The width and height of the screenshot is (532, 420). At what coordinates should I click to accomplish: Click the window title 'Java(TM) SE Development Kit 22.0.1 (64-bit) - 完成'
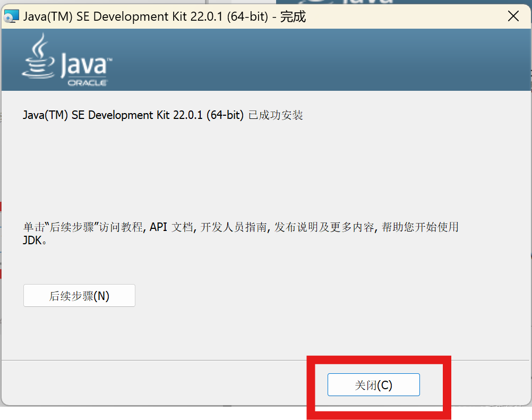tap(164, 16)
